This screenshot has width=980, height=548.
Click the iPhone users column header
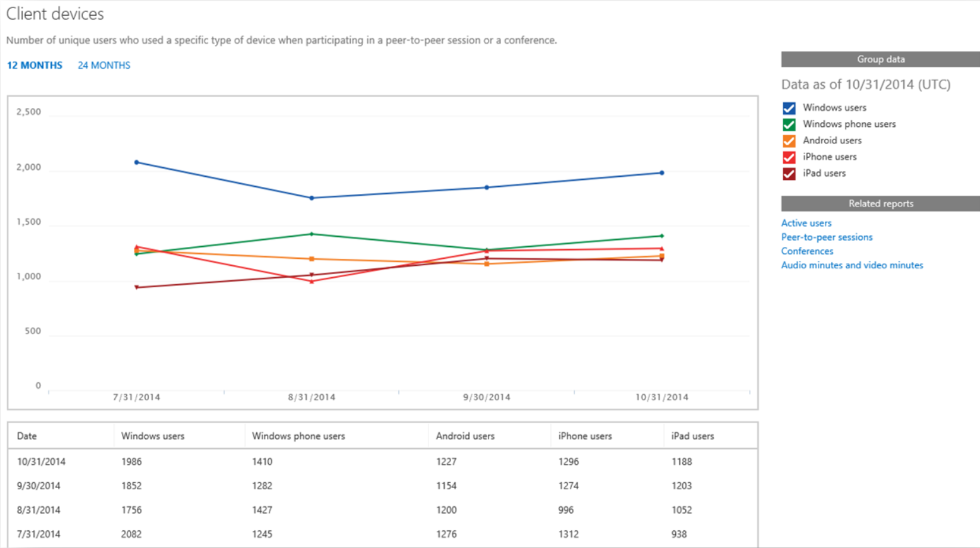(585, 436)
